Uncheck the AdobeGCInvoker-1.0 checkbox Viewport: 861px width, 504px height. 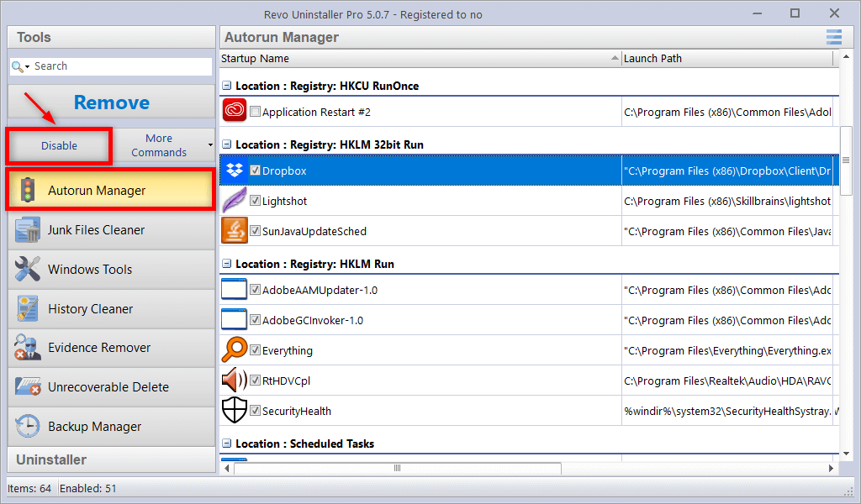tap(255, 319)
